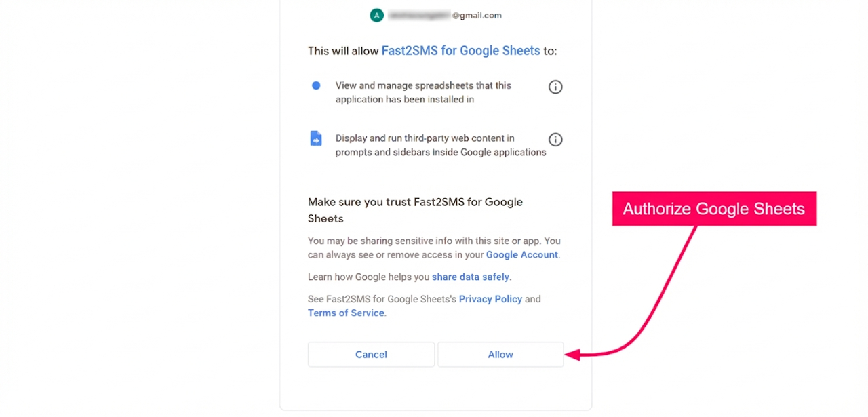
Task: Show info for the third-party web content permission
Action: click(x=555, y=140)
